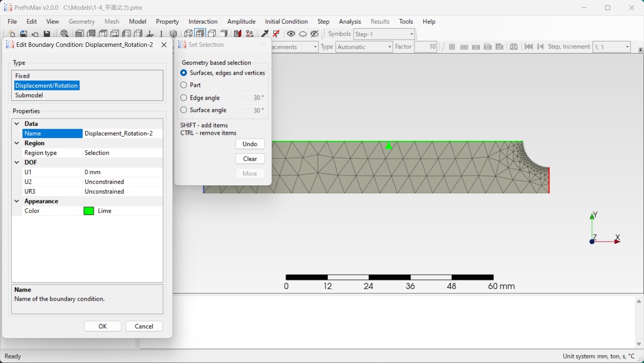Click the Lime color swatch
The height and width of the screenshot is (363, 644).
89,211
